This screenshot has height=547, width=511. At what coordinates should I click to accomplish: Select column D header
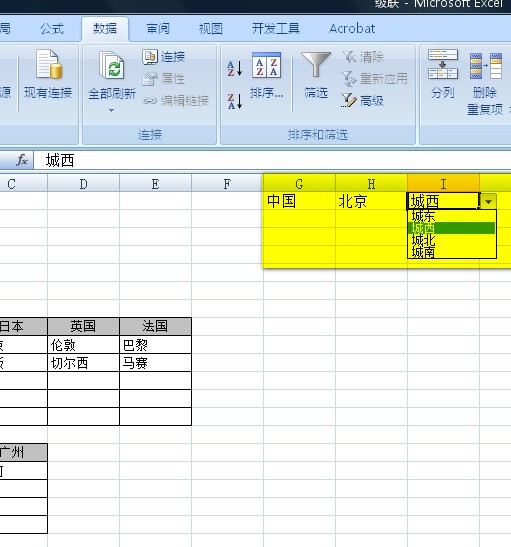click(83, 183)
